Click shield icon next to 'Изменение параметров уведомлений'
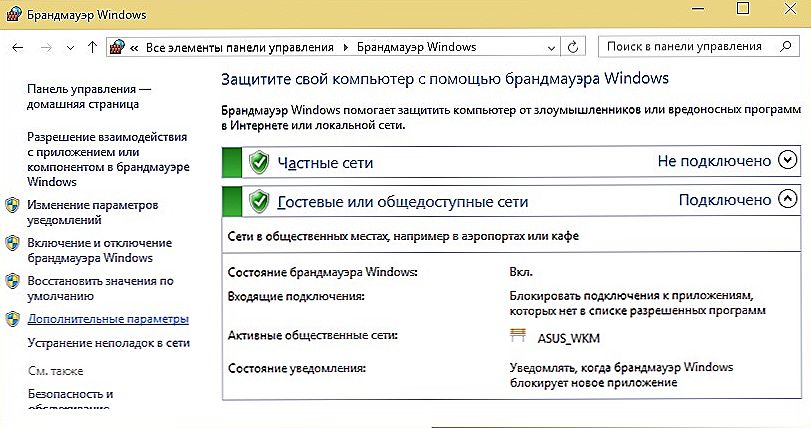 click(12, 206)
